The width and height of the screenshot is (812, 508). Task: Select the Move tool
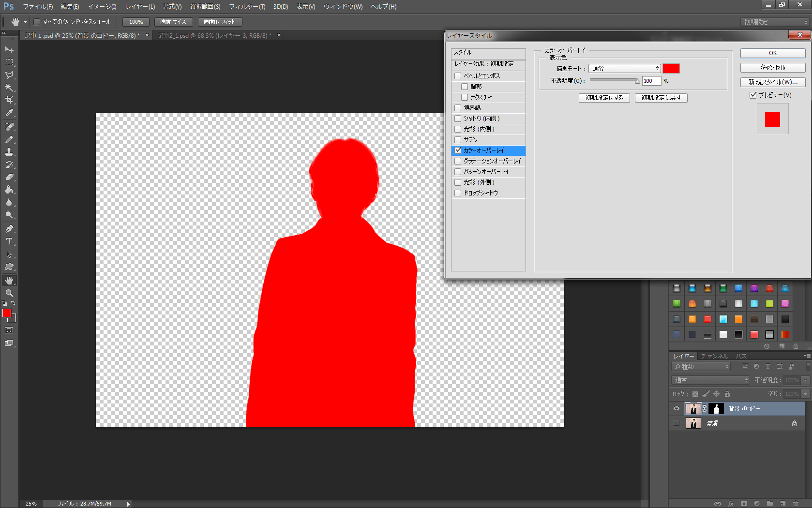[x=9, y=49]
